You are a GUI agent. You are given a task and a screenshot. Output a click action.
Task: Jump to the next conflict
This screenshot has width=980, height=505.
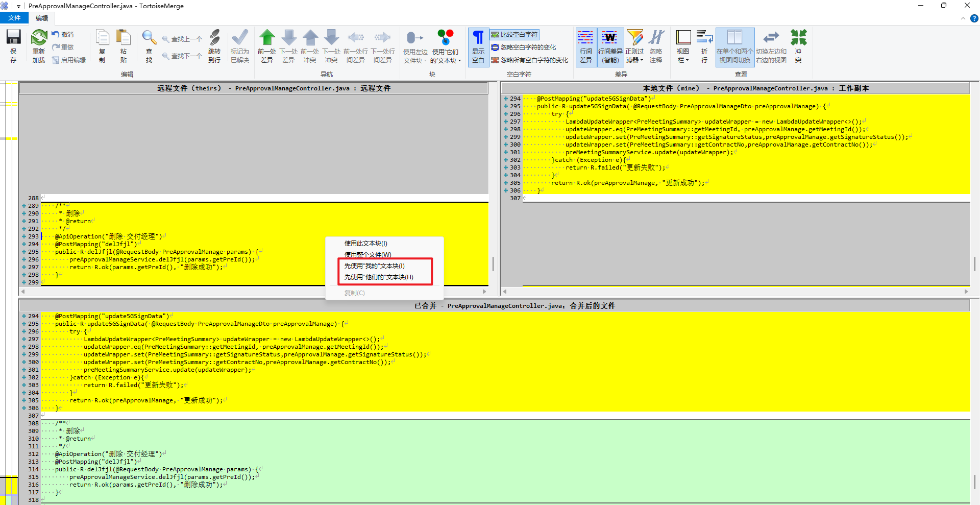click(331, 46)
